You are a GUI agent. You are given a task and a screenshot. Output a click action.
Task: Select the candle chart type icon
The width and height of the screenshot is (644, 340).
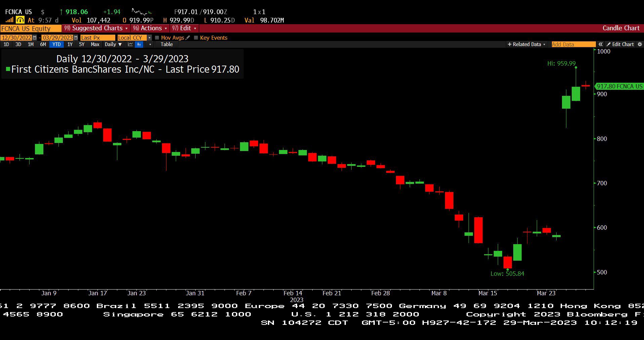[x=139, y=44]
